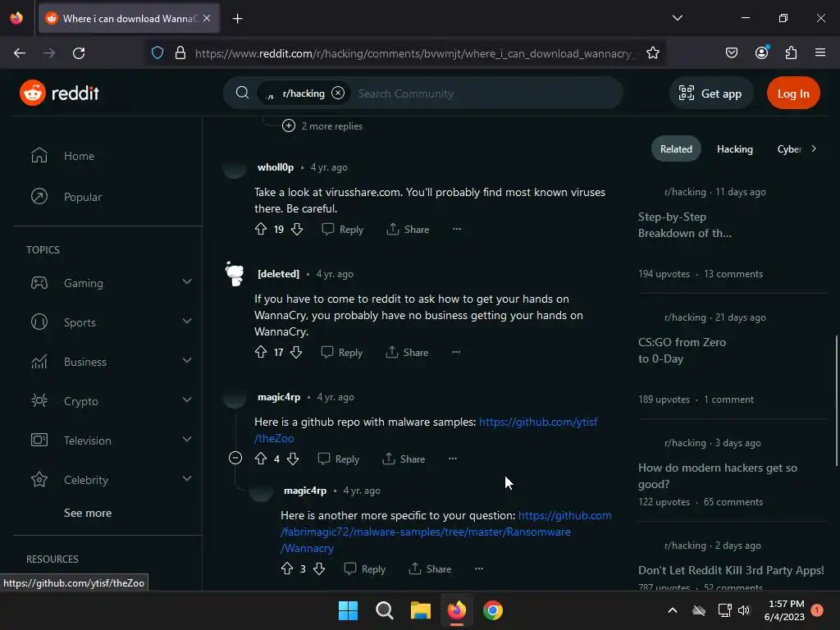Close the WannaCry Reddit tab
Screen dimensions: 840x630
(207, 18)
